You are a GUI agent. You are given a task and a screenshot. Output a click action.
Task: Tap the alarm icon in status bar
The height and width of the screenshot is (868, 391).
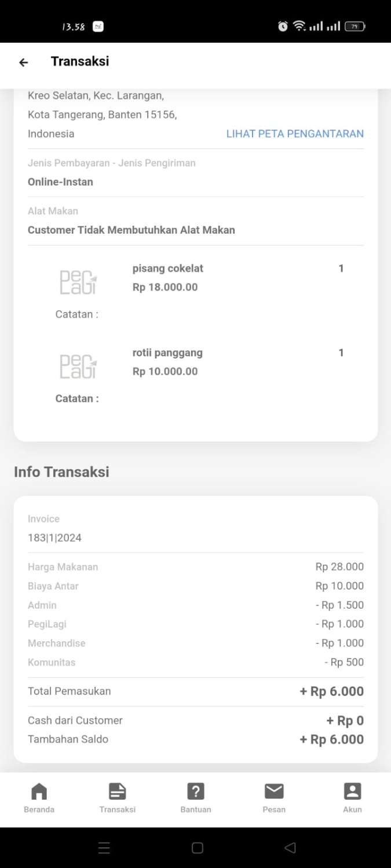pos(283,26)
